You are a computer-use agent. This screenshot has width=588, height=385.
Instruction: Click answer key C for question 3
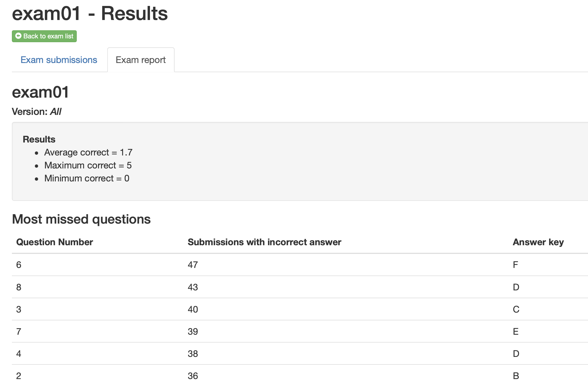516,309
